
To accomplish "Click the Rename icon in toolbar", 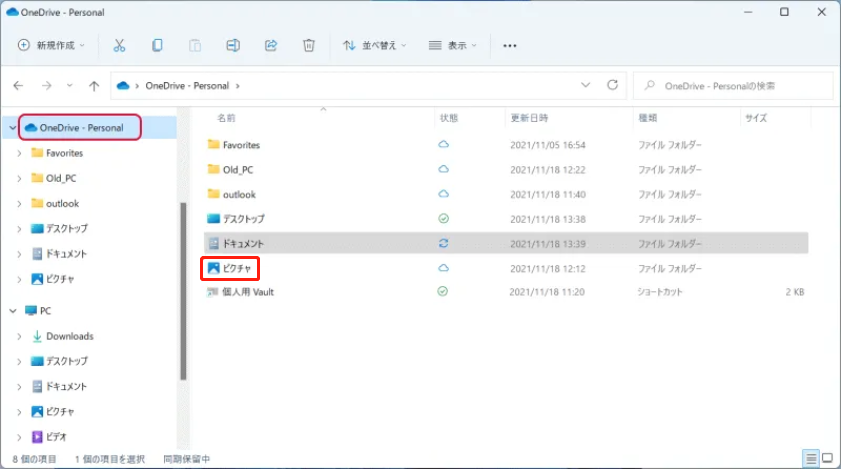I will pyautogui.click(x=233, y=46).
